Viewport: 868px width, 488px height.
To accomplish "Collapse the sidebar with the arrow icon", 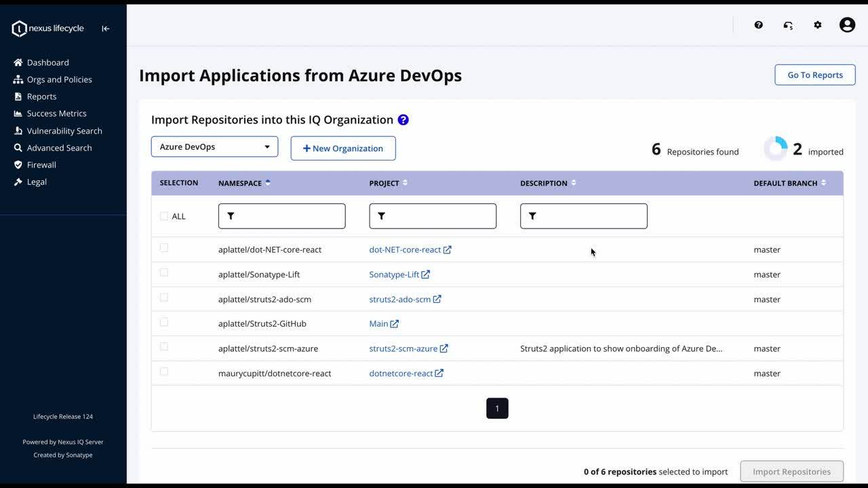I will click(105, 28).
